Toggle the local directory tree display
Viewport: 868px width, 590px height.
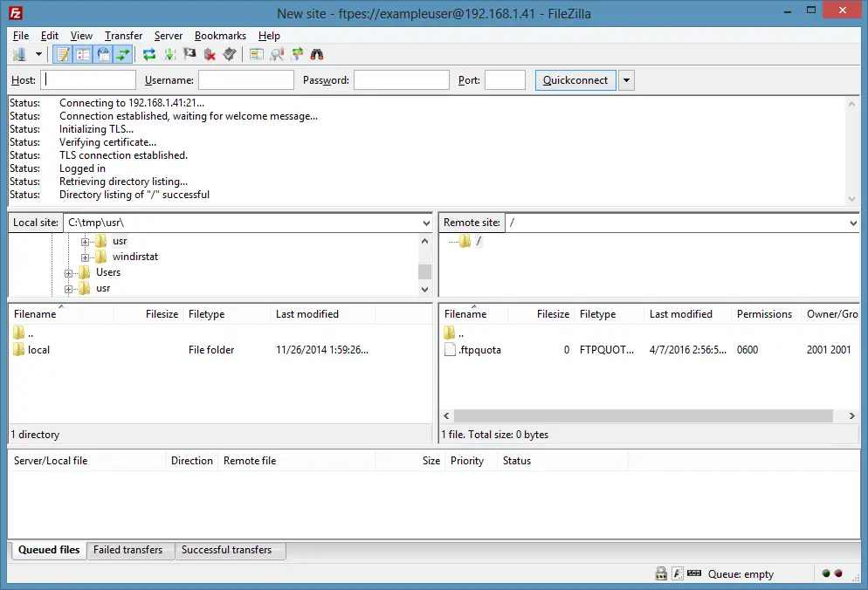(x=83, y=54)
